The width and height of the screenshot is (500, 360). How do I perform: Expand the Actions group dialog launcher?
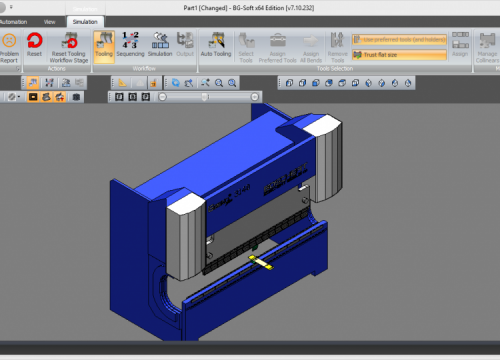click(x=18, y=69)
